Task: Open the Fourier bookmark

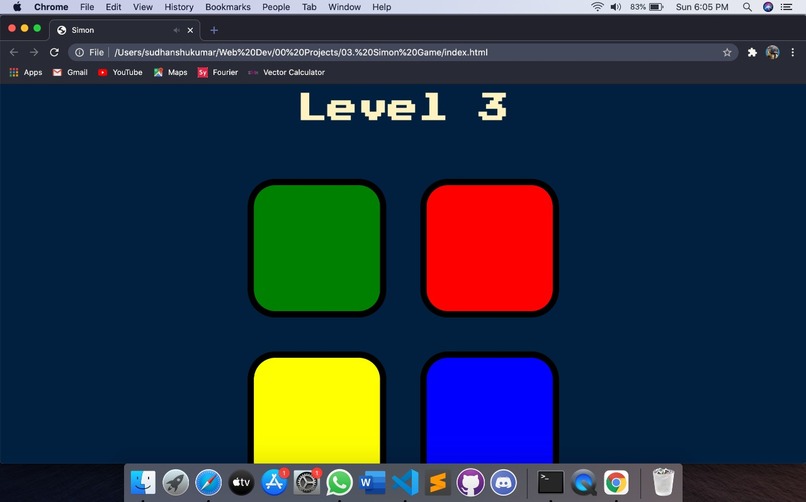Action: tap(218, 72)
